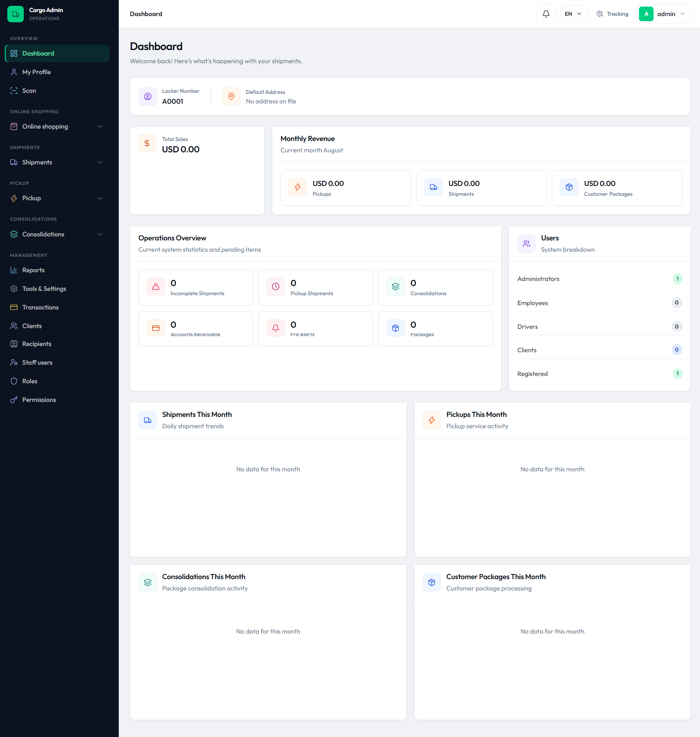Image resolution: width=700 pixels, height=737 pixels.
Task: Go to Scan in sidebar
Action: [57, 91]
